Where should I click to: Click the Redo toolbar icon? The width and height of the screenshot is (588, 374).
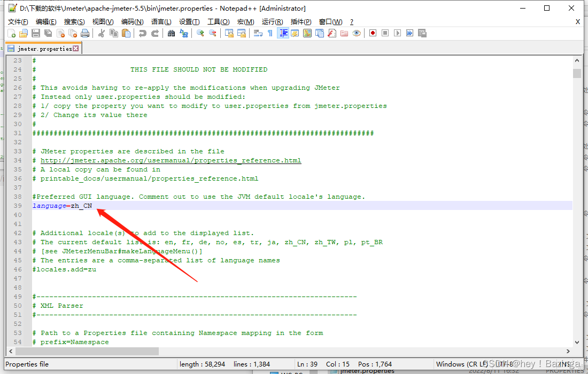pos(155,33)
